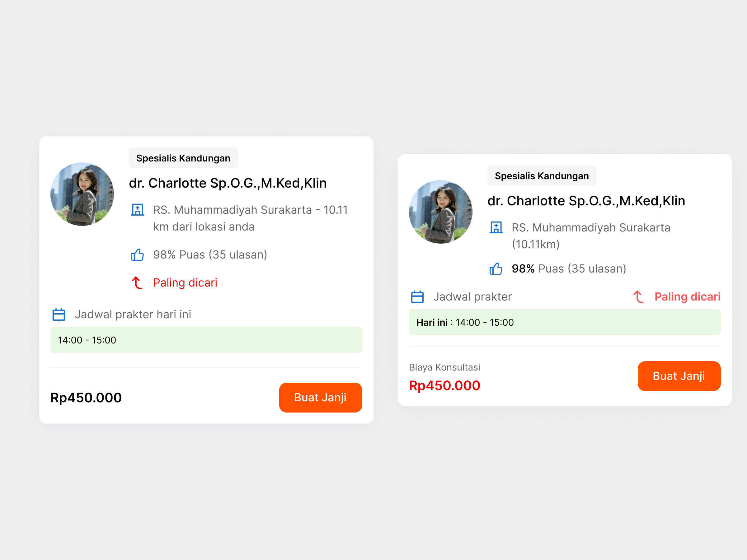
Task: Click trending arrow icon beside bold Paling dicari
Action: pos(638,297)
